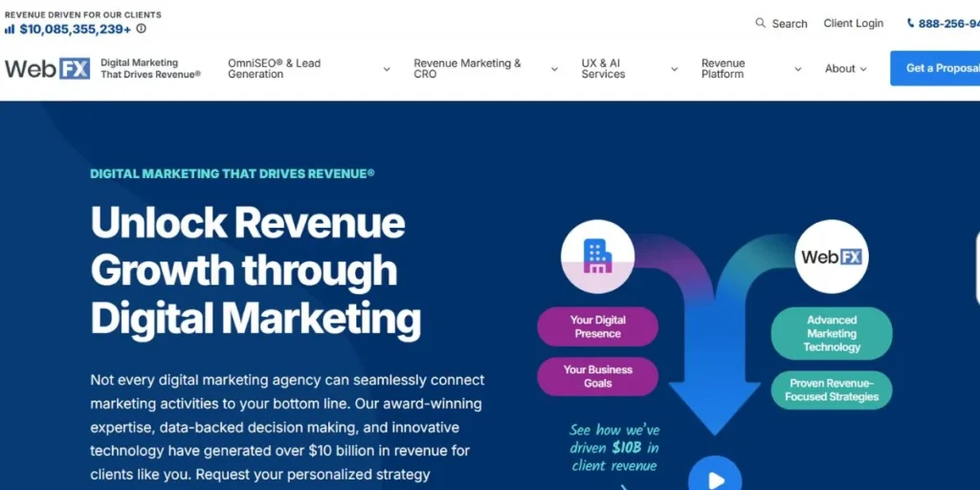Click the bar chart icon before $10,085,355,239+
The image size is (980, 490).
(x=10, y=29)
